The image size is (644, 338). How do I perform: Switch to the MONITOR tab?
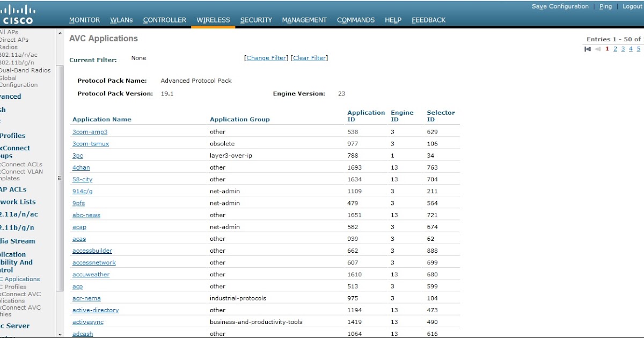(x=84, y=20)
